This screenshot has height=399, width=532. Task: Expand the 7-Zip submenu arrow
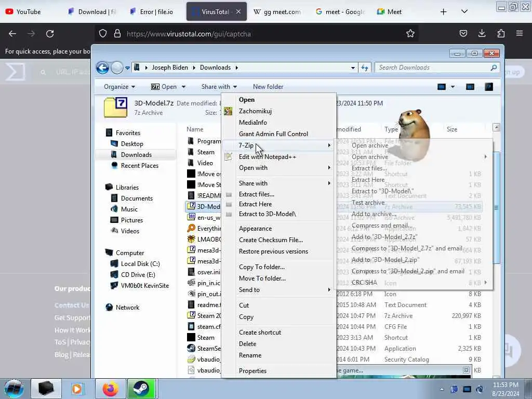(x=329, y=145)
